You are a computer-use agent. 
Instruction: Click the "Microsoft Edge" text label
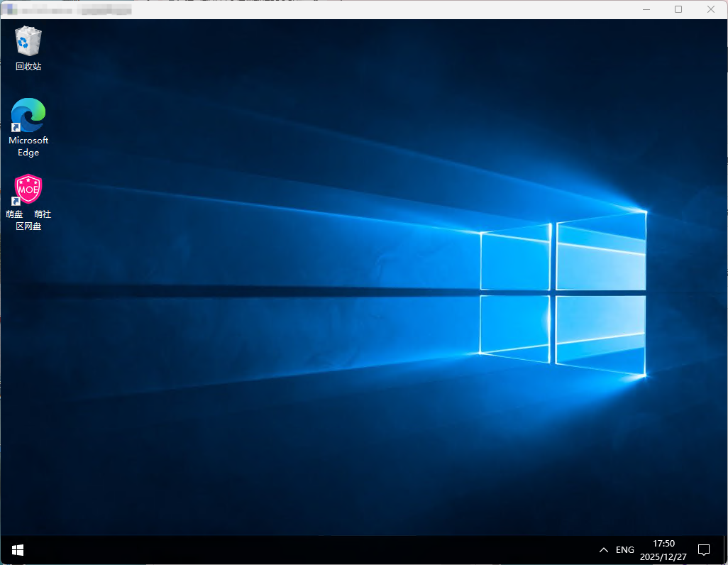pyautogui.click(x=28, y=146)
